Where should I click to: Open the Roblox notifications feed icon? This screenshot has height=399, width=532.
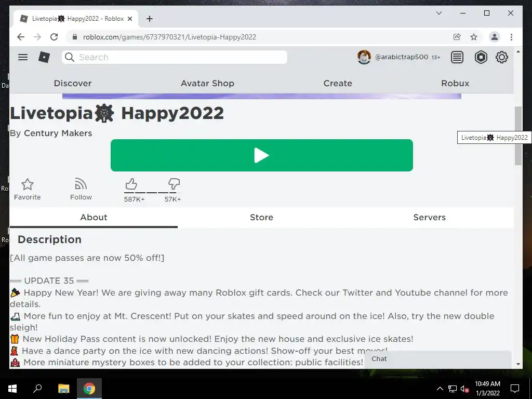point(457,57)
